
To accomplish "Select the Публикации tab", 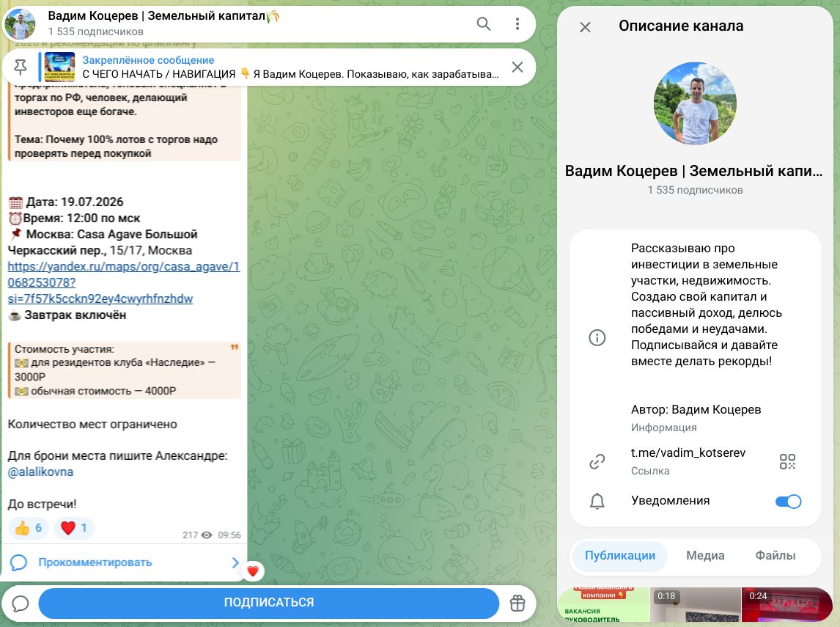I will (x=620, y=556).
